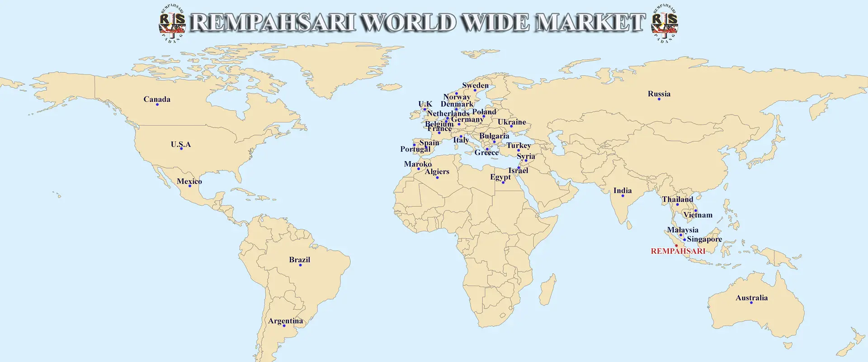Click the right Rempahsari logo
868x362 pixels.
(x=664, y=23)
